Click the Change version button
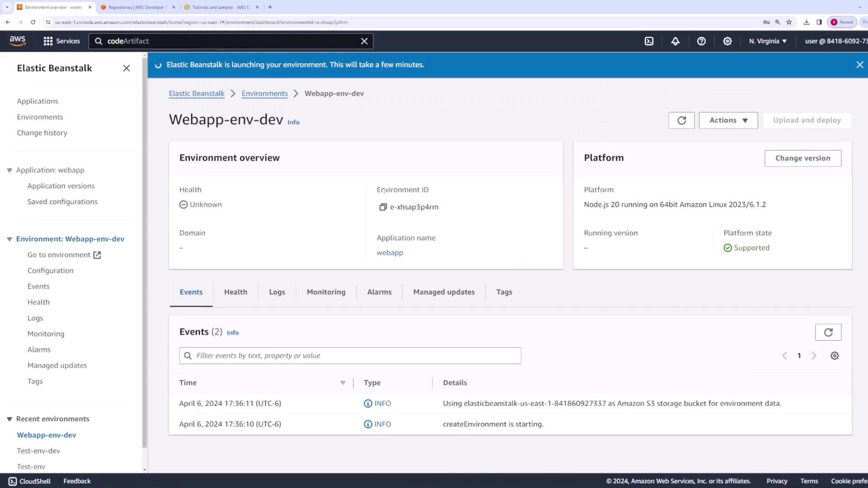The image size is (868, 488). click(802, 158)
